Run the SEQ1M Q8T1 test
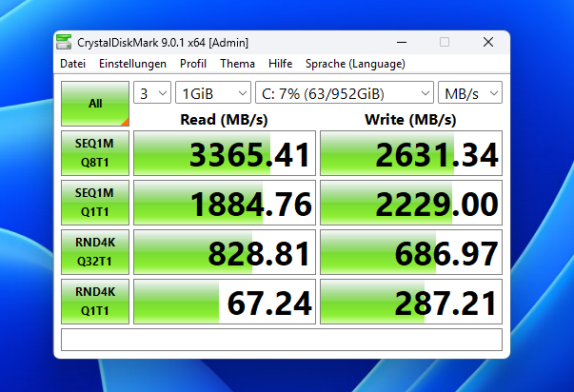This screenshot has width=574, height=392. (x=95, y=153)
